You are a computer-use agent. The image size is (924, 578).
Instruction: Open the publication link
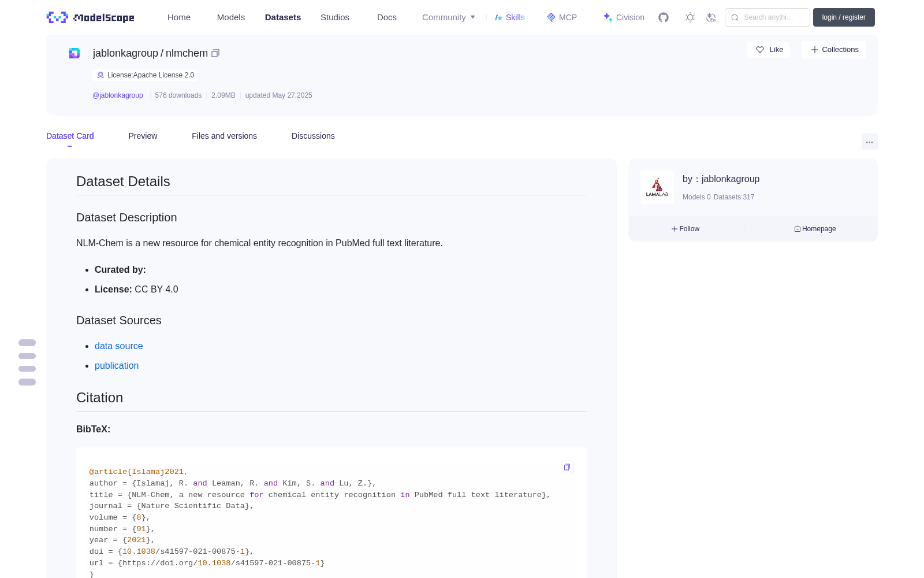pyautogui.click(x=117, y=365)
